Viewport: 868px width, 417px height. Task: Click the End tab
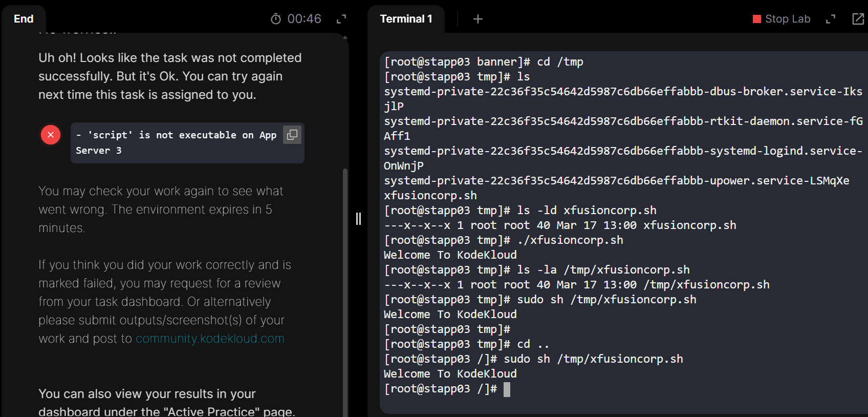24,19
